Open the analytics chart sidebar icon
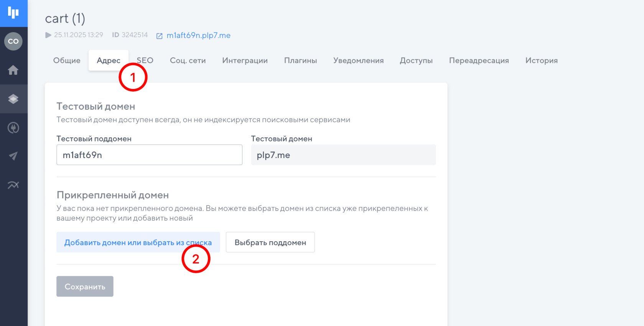This screenshot has width=644, height=326. pos(13,185)
